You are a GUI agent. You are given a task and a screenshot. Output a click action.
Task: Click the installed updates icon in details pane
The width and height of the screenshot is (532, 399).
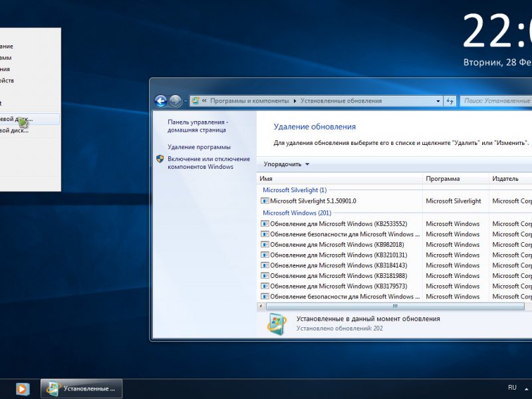(277, 323)
